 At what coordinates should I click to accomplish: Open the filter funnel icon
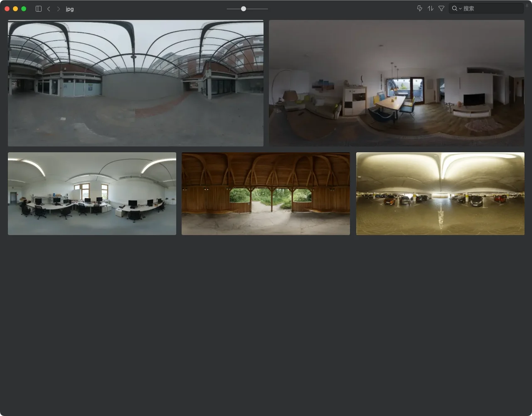click(x=441, y=8)
